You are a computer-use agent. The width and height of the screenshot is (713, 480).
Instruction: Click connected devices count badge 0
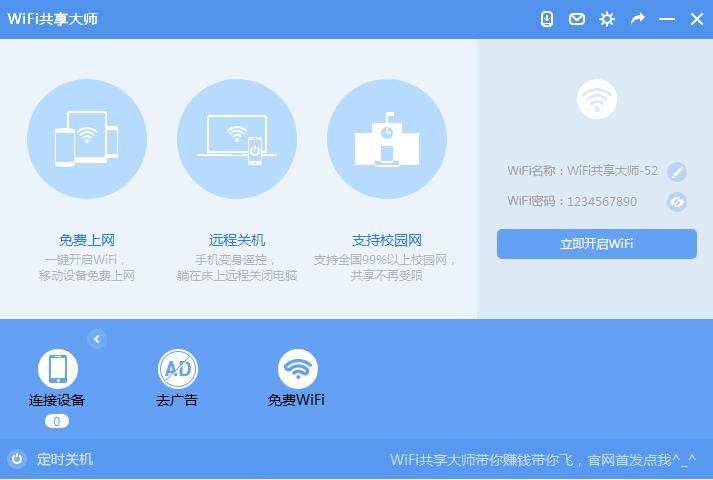coord(57,421)
